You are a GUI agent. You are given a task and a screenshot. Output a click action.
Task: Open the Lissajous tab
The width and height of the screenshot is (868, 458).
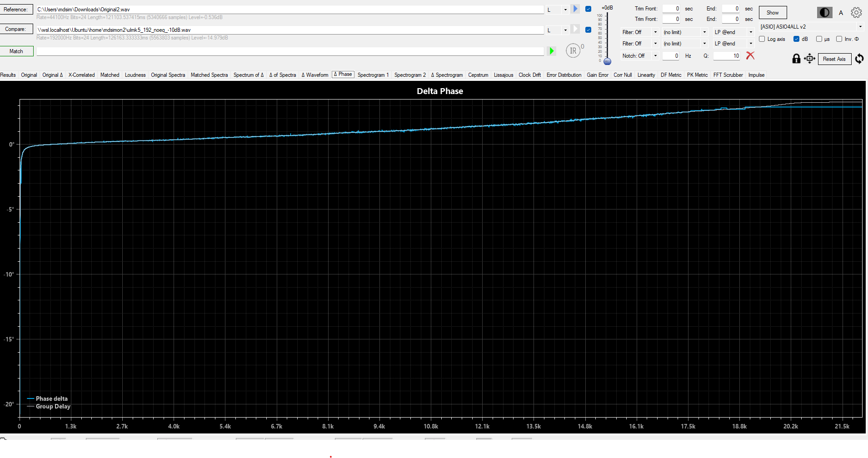(504, 75)
